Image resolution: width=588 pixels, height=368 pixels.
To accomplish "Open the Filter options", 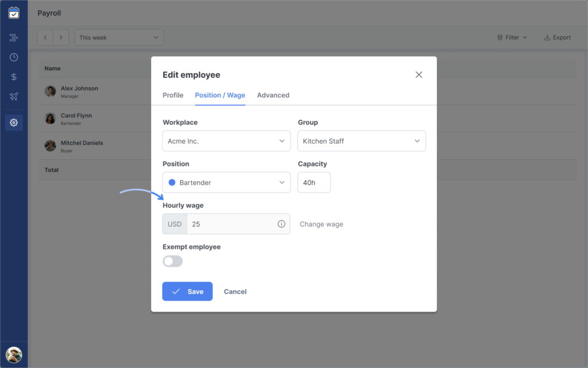I will pos(511,37).
